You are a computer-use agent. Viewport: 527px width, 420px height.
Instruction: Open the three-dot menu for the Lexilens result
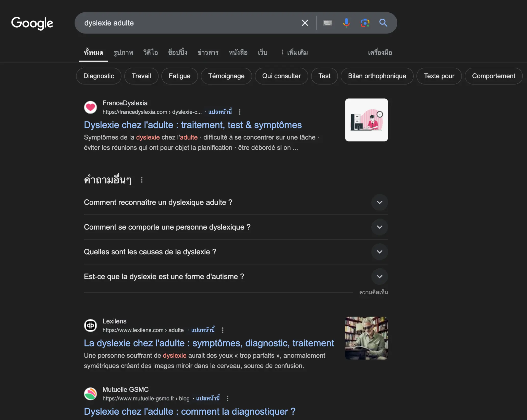click(x=223, y=330)
